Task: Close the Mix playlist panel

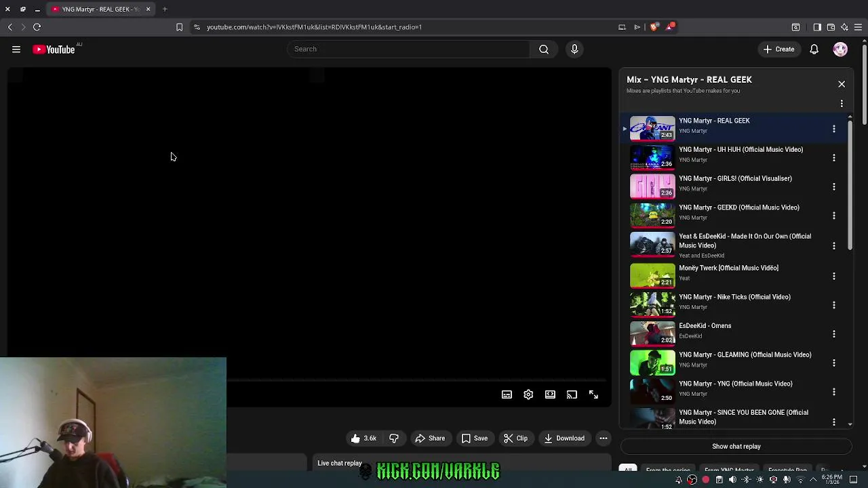Action: 842,84
